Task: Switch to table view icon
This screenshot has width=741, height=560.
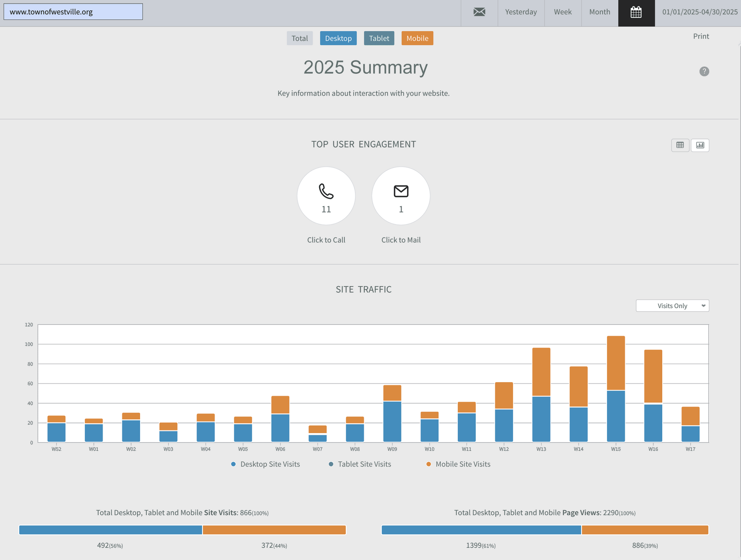Action: click(x=680, y=145)
